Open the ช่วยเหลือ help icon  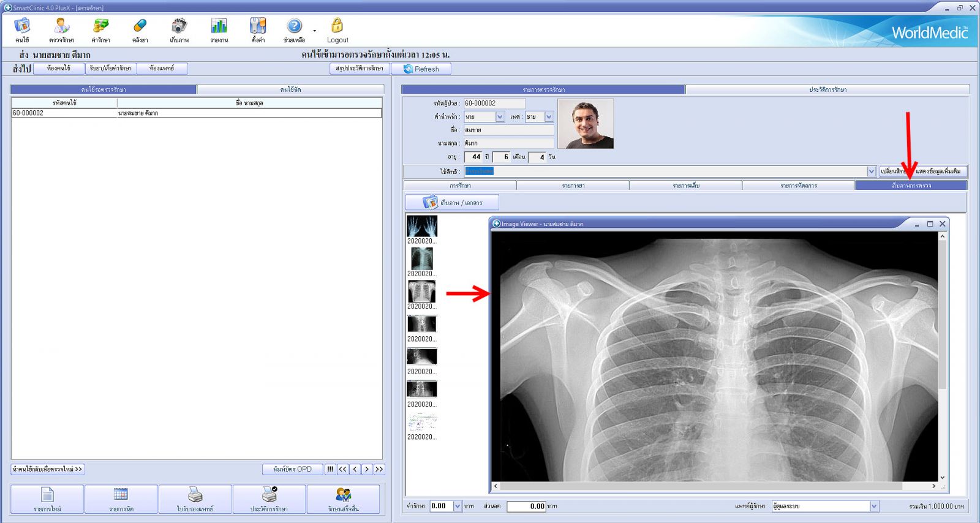[x=294, y=30]
